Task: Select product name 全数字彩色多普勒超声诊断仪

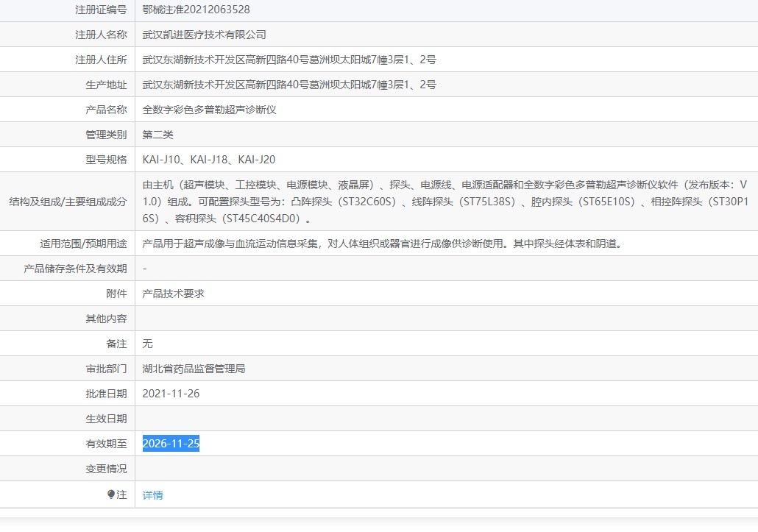Action: 209,110
